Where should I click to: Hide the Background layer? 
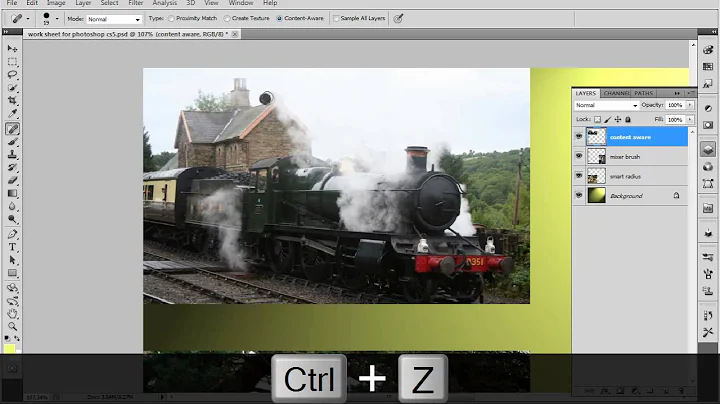[x=579, y=195]
